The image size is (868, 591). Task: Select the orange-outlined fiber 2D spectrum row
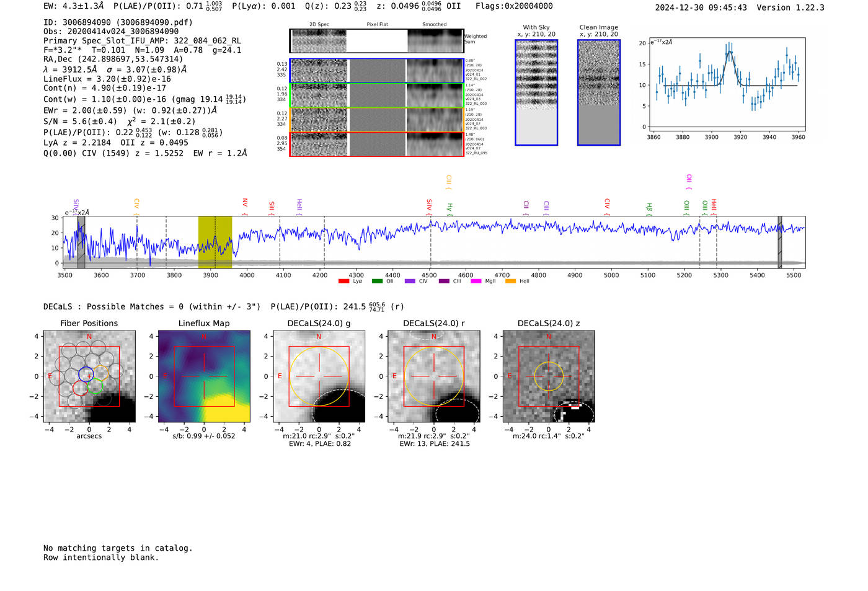click(376, 120)
